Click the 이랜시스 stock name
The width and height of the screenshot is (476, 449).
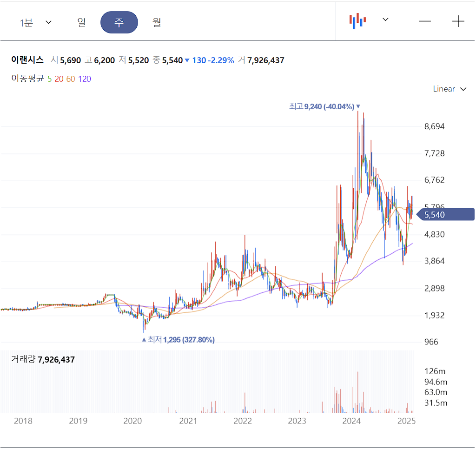click(x=26, y=60)
